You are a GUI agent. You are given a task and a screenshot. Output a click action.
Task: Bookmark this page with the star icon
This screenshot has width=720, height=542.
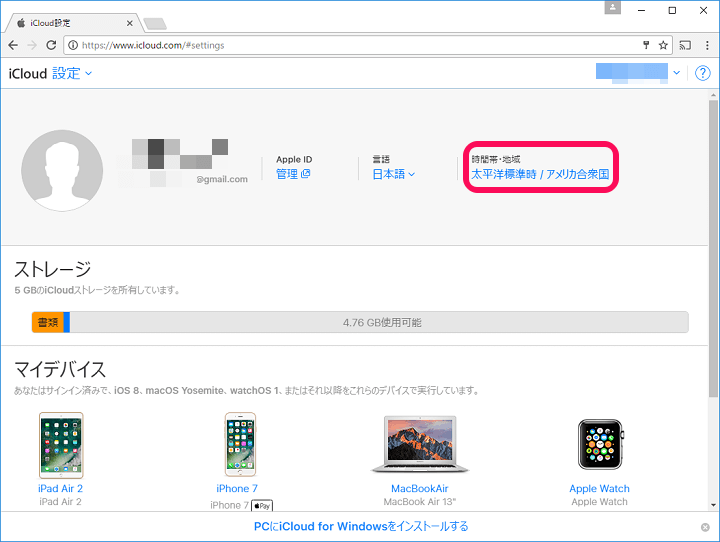663,45
